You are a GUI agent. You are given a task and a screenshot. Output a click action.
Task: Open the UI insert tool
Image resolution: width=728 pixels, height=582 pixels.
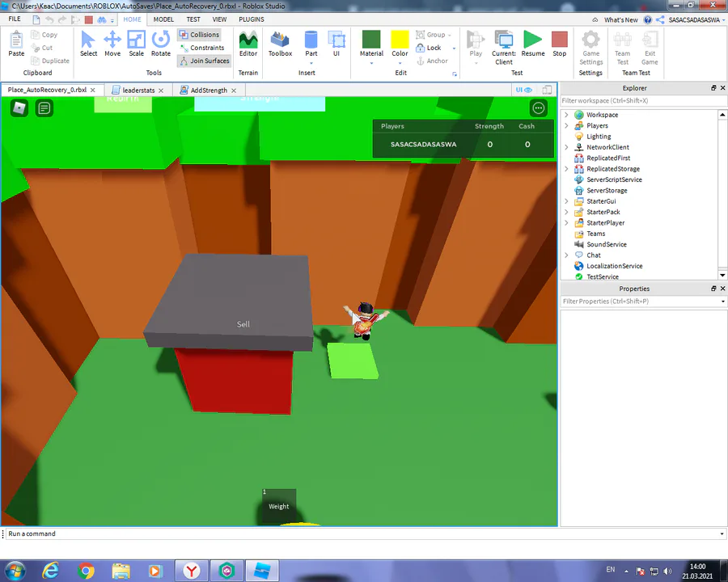(336, 44)
